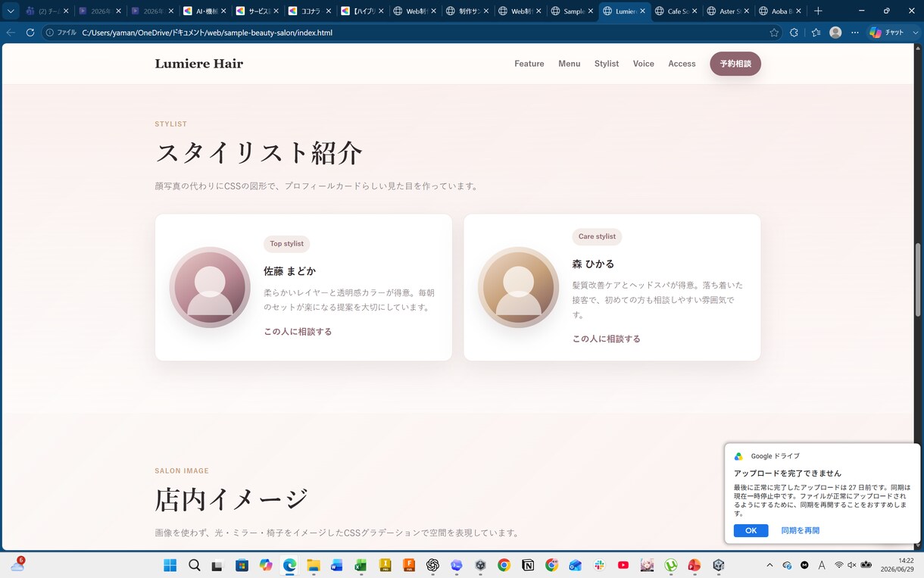Click the 森 ひかる name heading
This screenshot has width=924, height=578.
[x=594, y=264]
